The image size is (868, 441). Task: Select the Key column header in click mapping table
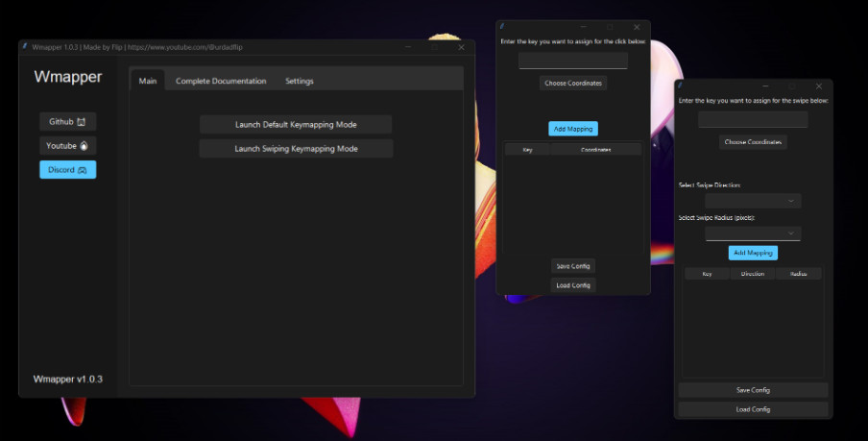tap(527, 150)
